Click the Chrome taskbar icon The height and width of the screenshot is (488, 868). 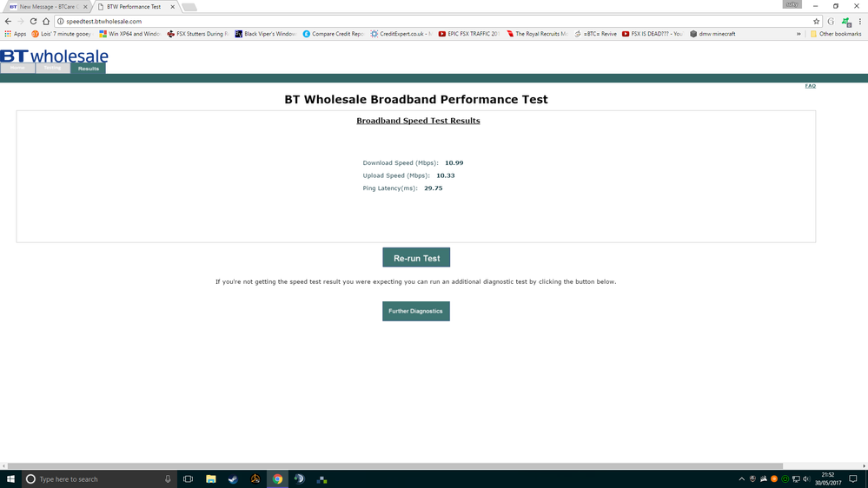[x=277, y=479]
